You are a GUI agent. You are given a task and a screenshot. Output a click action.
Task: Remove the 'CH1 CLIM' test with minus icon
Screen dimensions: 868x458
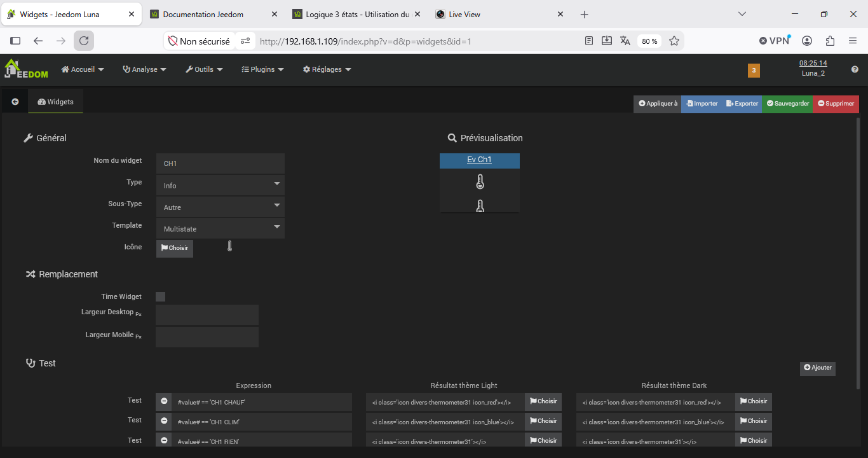point(164,421)
